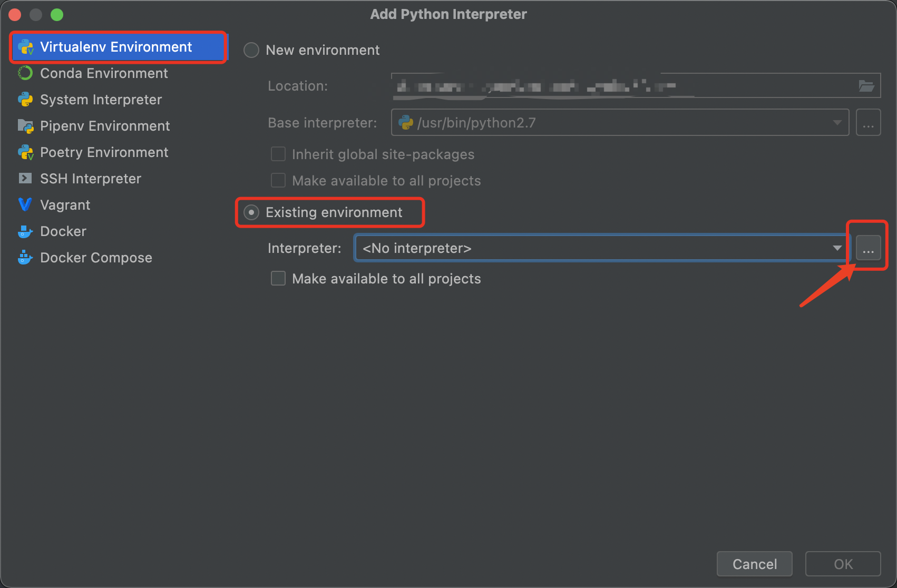Browse for an interpreter with the ellipsis button

click(868, 248)
